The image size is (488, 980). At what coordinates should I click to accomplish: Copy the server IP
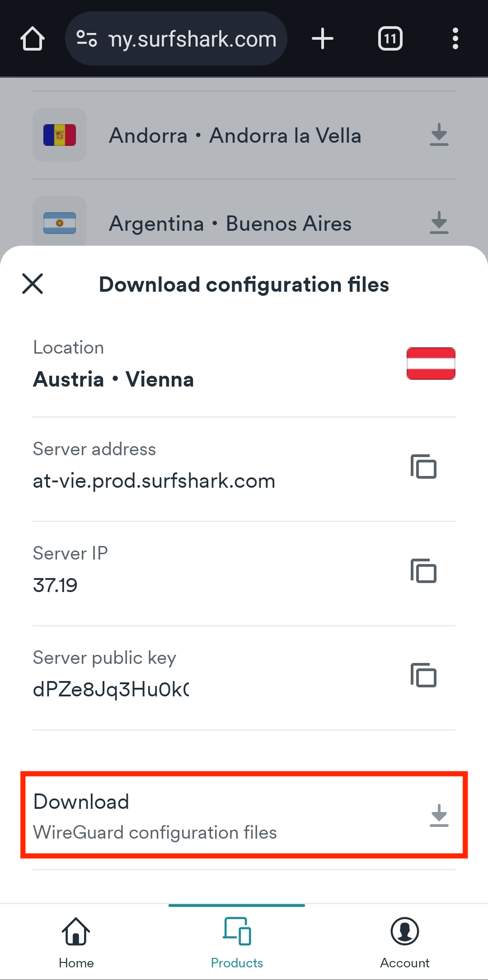[x=423, y=571]
